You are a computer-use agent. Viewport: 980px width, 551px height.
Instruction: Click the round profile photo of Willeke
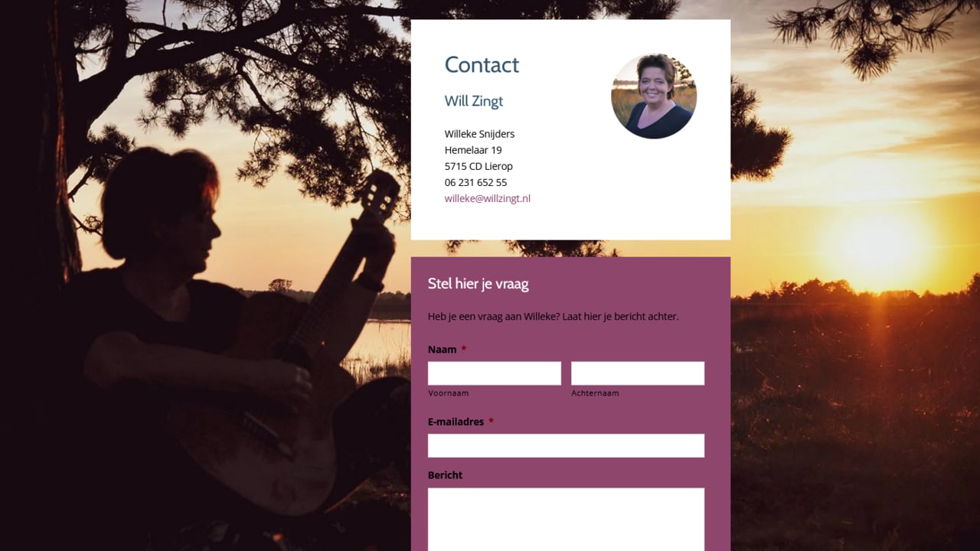(654, 96)
